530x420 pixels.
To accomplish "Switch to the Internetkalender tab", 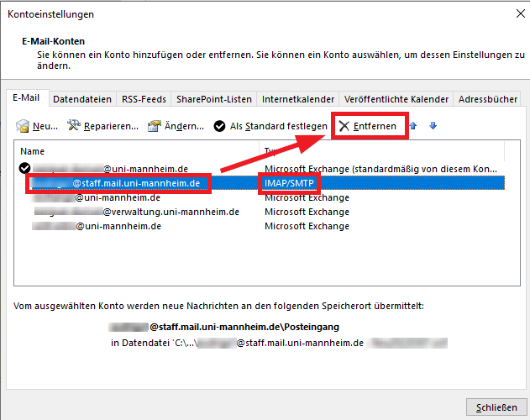I will pyautogui.click(x=298, y=99).
